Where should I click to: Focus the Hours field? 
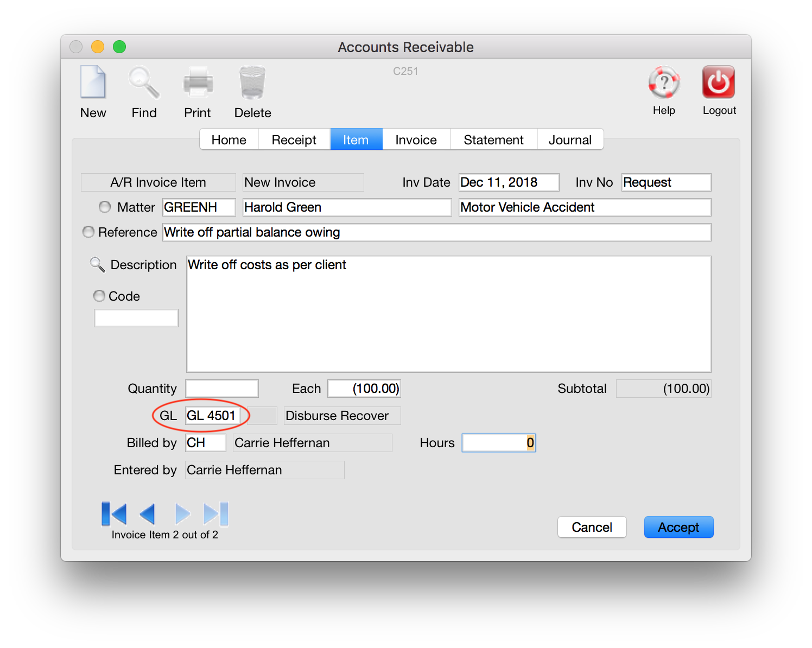498,443
